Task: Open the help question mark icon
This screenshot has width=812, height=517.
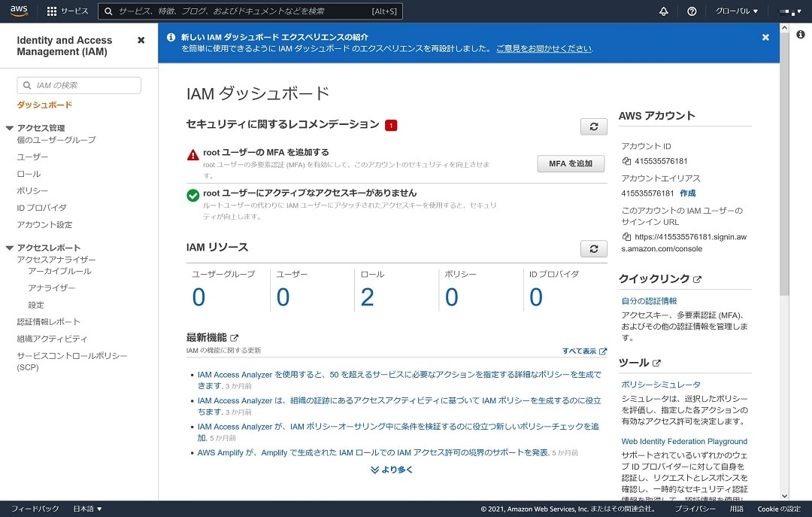Action: click(x=692, y=11)
